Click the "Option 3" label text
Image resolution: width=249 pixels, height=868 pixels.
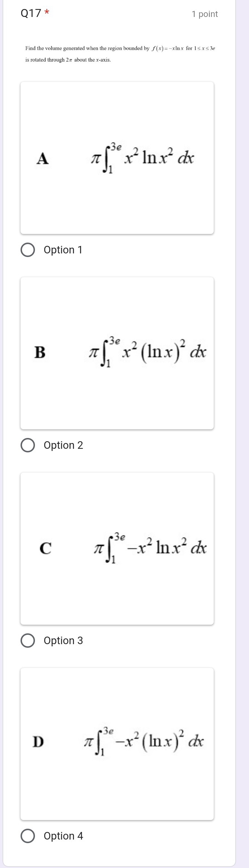tap(63, 641)
